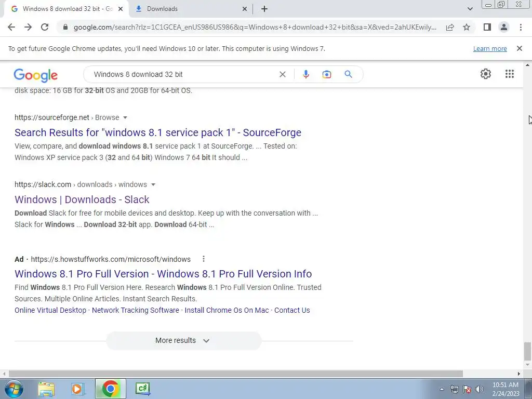Expand More results
The height and width of the screenshot is (399, 532).
(x=183, y=341)
